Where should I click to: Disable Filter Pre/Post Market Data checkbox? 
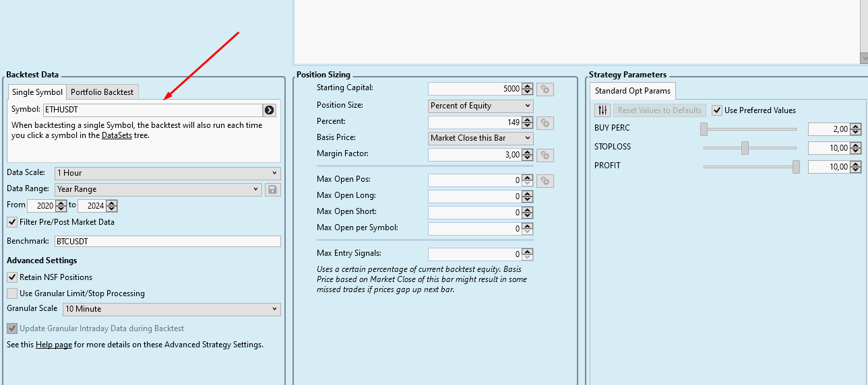12,222
